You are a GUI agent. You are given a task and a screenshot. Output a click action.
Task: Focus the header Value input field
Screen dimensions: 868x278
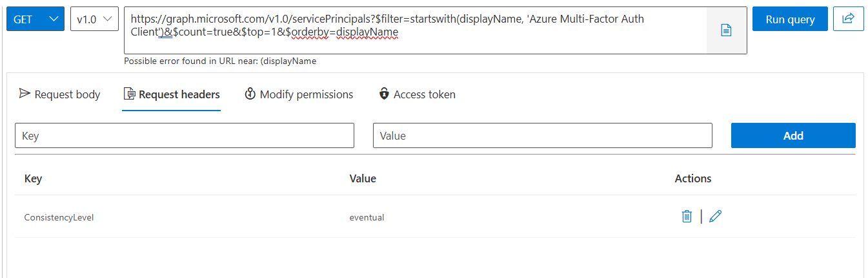tap(542, 136)
